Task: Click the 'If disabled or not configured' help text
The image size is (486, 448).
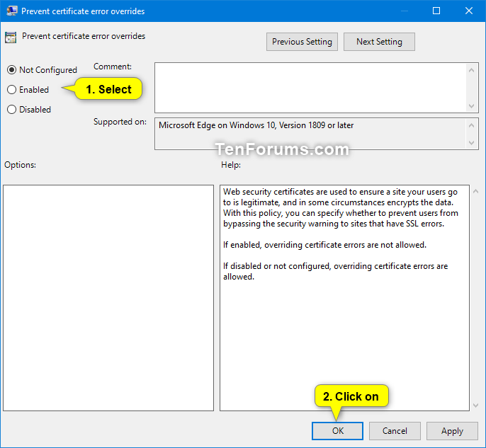Action: 335,271
